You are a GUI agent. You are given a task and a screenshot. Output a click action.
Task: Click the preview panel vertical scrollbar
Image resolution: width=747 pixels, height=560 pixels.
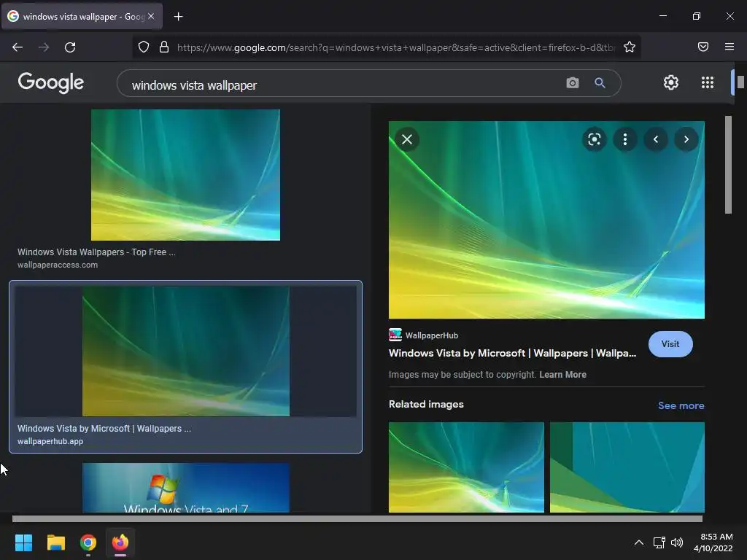point(728,164)
